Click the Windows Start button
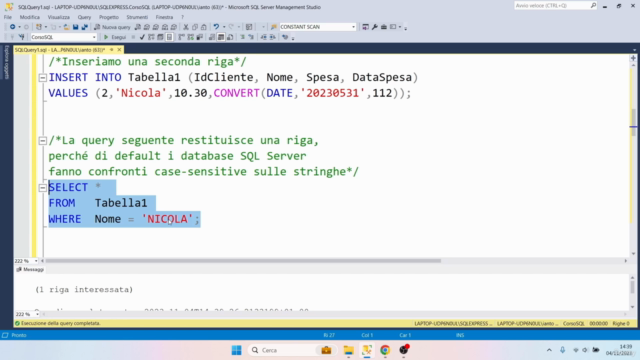 pos(236,350)
